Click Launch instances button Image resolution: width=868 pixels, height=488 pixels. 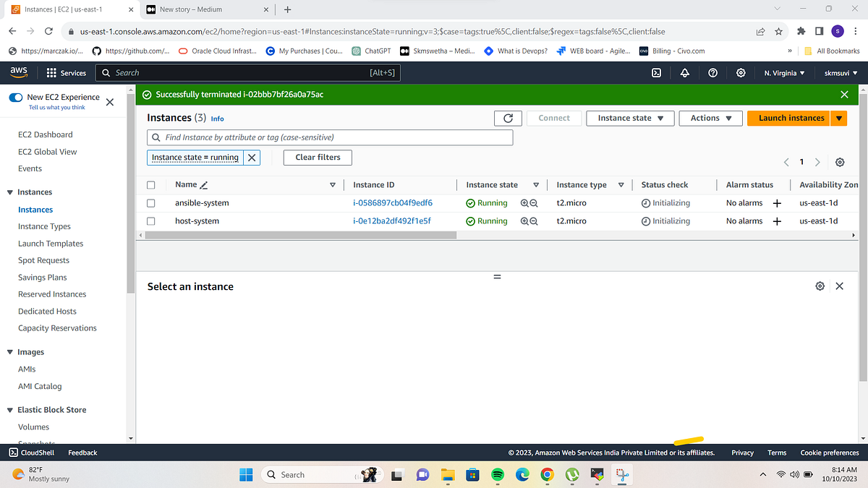pos(789,118)
